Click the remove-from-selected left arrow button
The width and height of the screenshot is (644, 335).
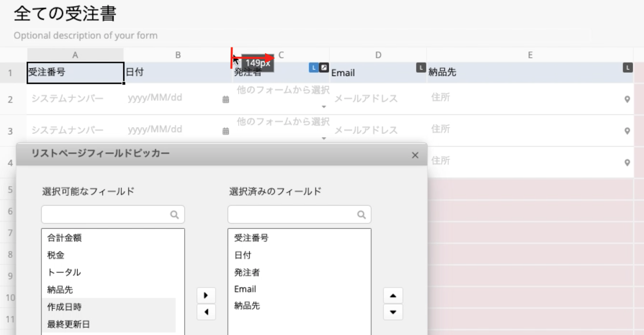pyautogui.click(x=206, y=312)
